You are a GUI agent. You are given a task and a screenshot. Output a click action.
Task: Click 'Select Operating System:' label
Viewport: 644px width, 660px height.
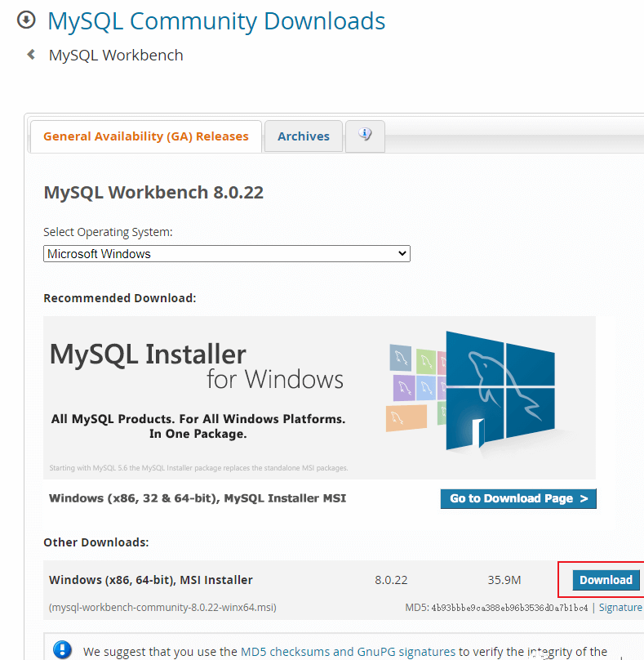(108, 232)
